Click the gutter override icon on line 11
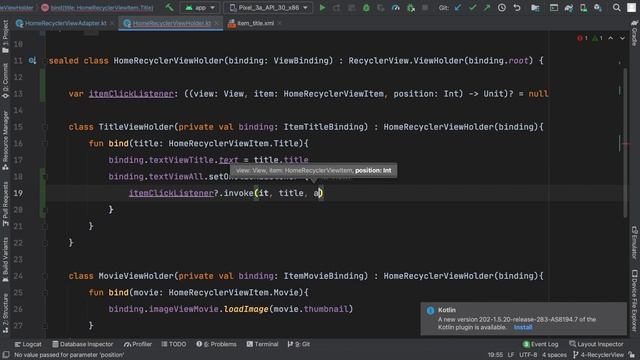Image resolution: width=640 pixels, height=360 pixels. click(x=33, y=61)
